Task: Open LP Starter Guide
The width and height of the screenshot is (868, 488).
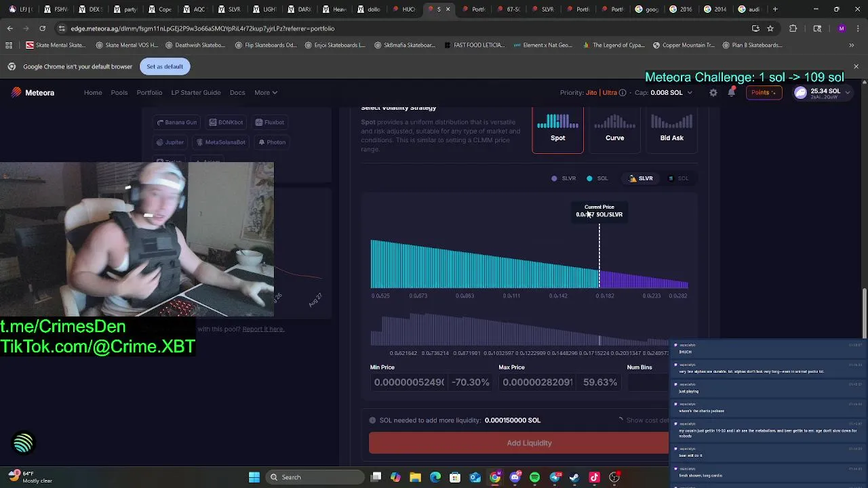Action: (196, 93)
